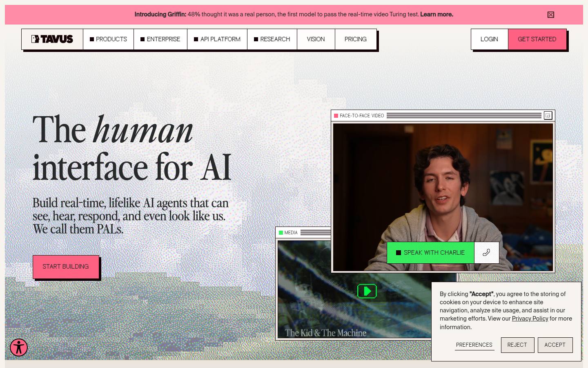Follow the Learn more link in banner
Viewport: 588px width, 368px height.
[437, 14]
